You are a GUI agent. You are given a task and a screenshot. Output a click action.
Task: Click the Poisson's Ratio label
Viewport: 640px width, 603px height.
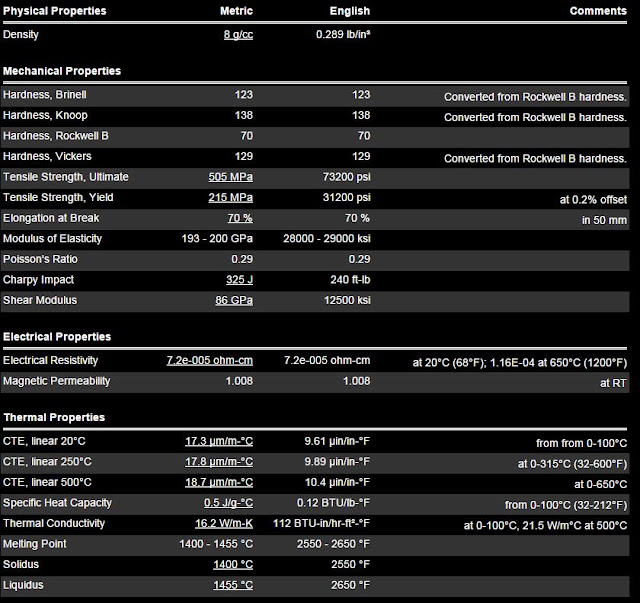(40, 259)
